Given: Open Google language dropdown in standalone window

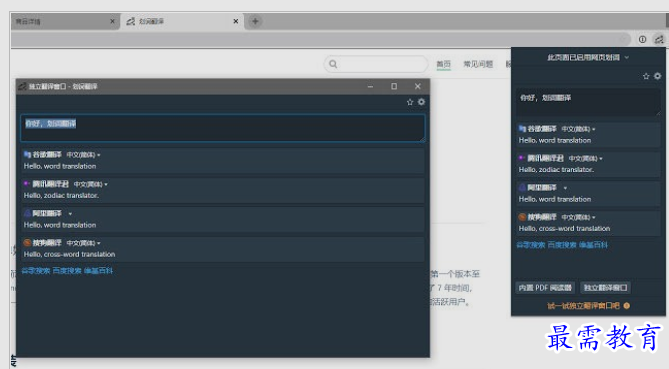Looking at the screenshot, I should tap(83, 155).
